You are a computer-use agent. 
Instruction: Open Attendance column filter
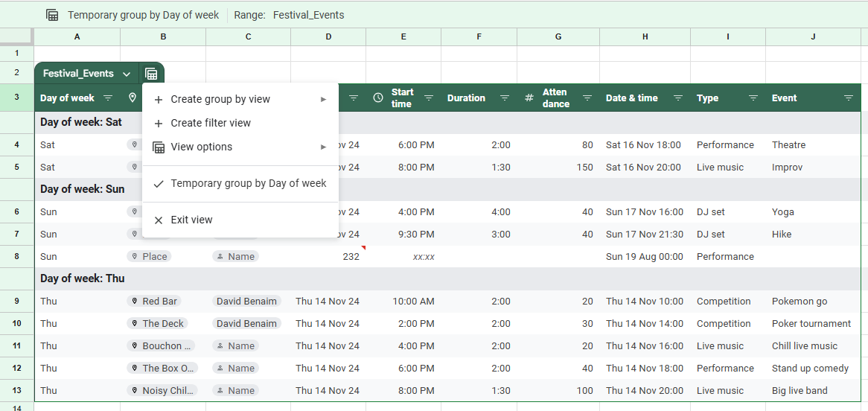[x=587, y=98]
